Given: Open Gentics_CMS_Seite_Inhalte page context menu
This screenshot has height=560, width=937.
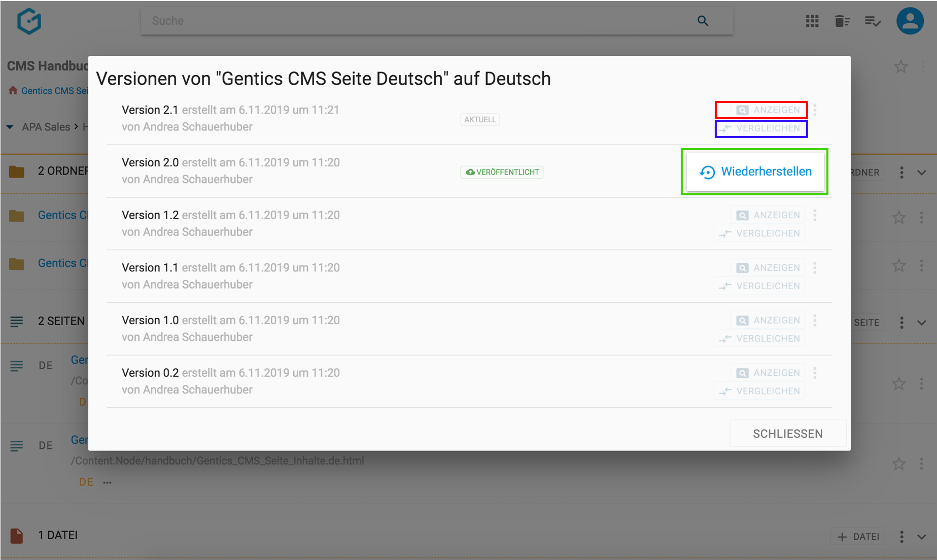Looking at the screenshot, I should pos(922,464).
